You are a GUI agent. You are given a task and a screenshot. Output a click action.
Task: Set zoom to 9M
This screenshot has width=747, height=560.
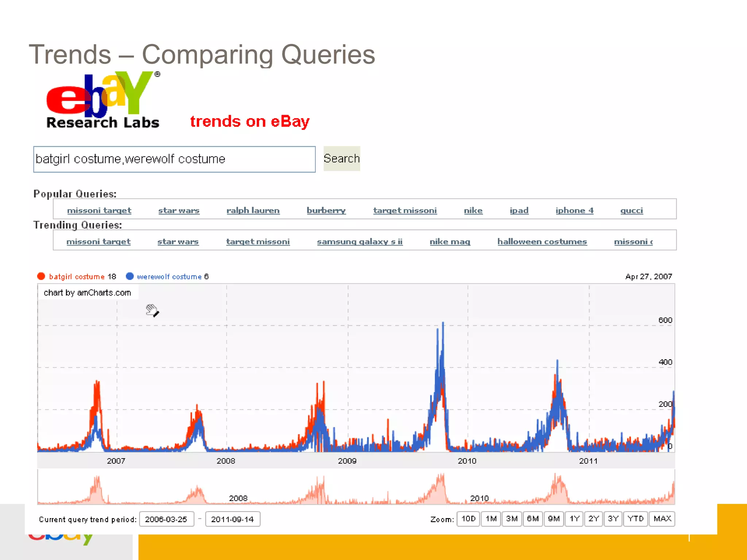[554, 519]
